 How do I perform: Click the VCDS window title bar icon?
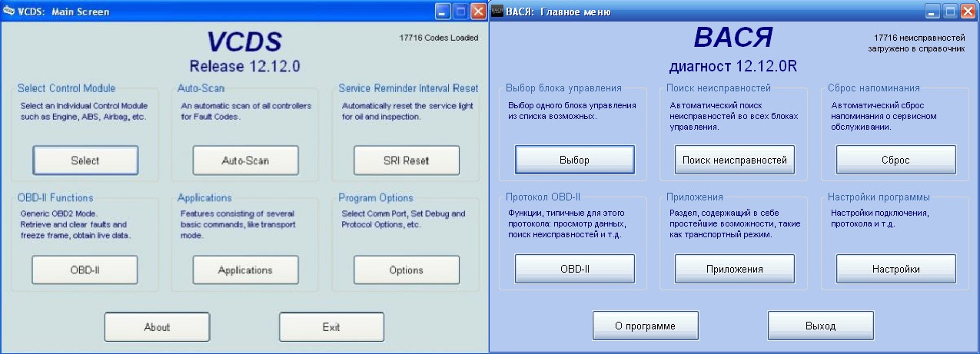tap(9, 12)
